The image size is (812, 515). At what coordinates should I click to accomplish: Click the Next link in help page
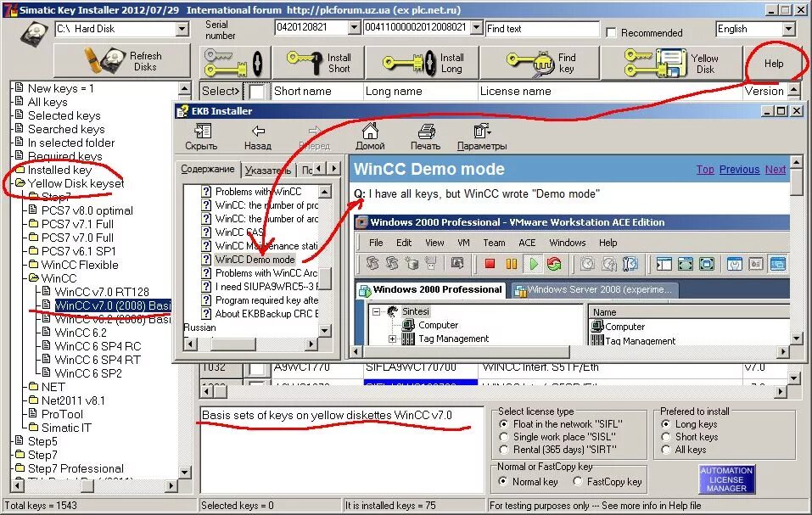776,169
